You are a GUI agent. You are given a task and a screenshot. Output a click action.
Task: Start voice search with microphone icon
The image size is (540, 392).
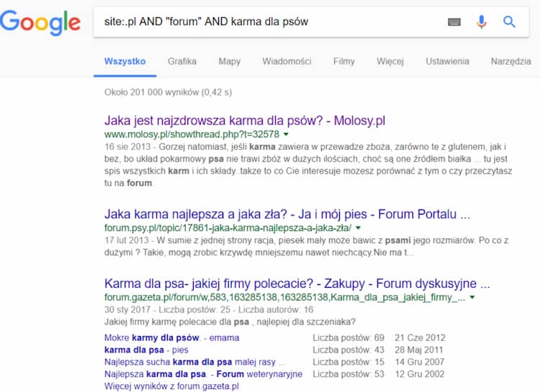point(482,22)
